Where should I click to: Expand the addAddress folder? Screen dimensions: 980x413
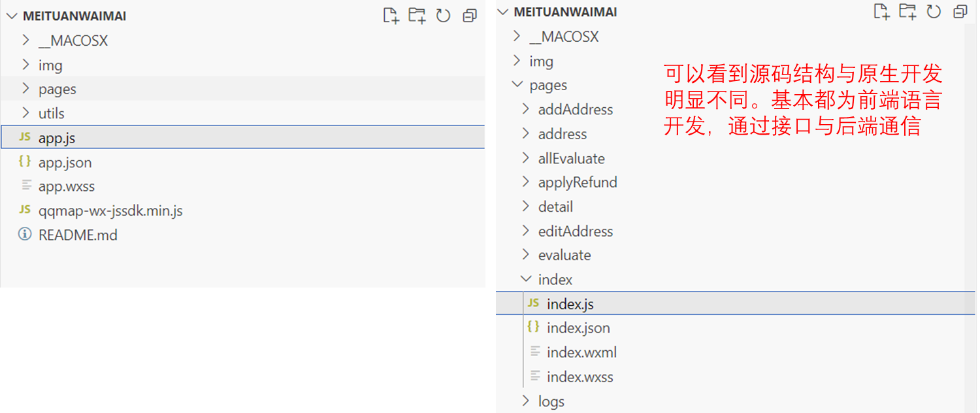(x=526, y=109)
